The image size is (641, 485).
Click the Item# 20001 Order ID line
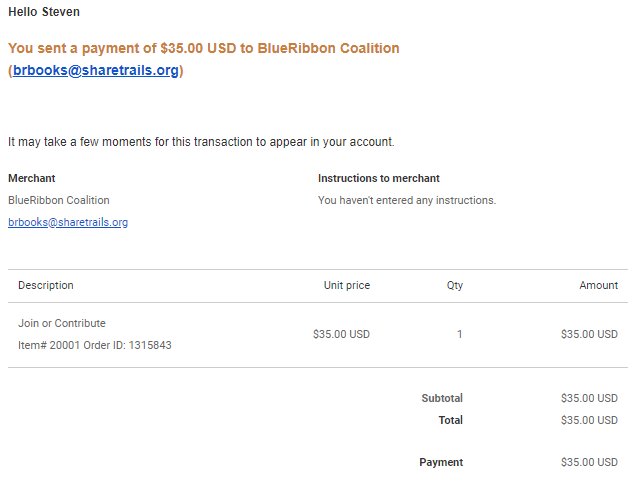coord(94,345)
